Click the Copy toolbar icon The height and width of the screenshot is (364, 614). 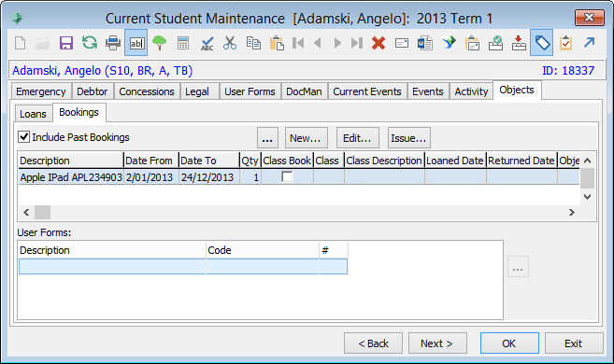pos(253,43)
